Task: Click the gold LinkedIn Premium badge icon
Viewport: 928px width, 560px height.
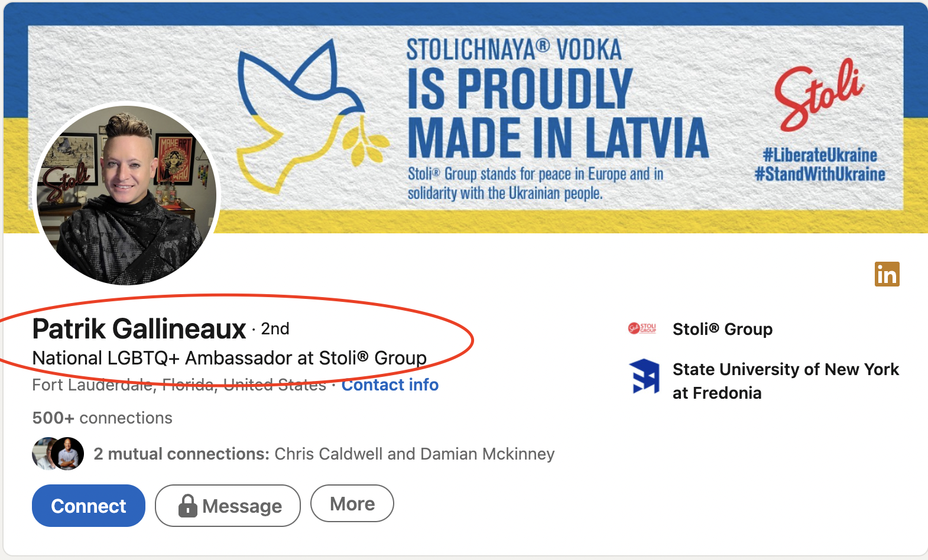Action: pos(887,274)
